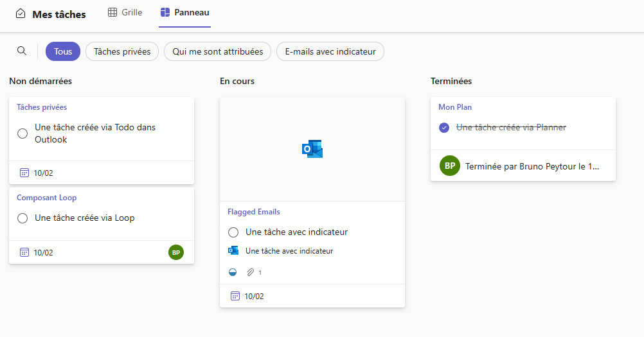Uncheck the completed Planner task checkmark

(444, 128)
